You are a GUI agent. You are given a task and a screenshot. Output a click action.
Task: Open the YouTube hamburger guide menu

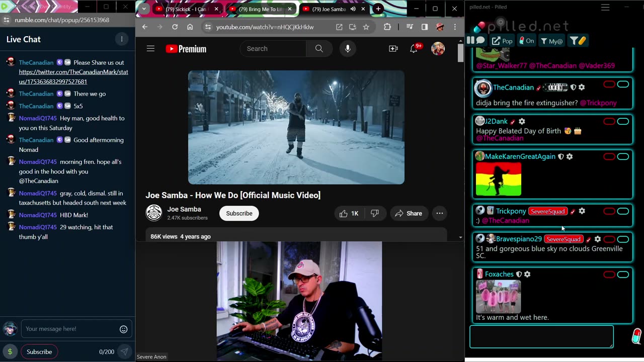pyautogui.click(x=150, y=49)
